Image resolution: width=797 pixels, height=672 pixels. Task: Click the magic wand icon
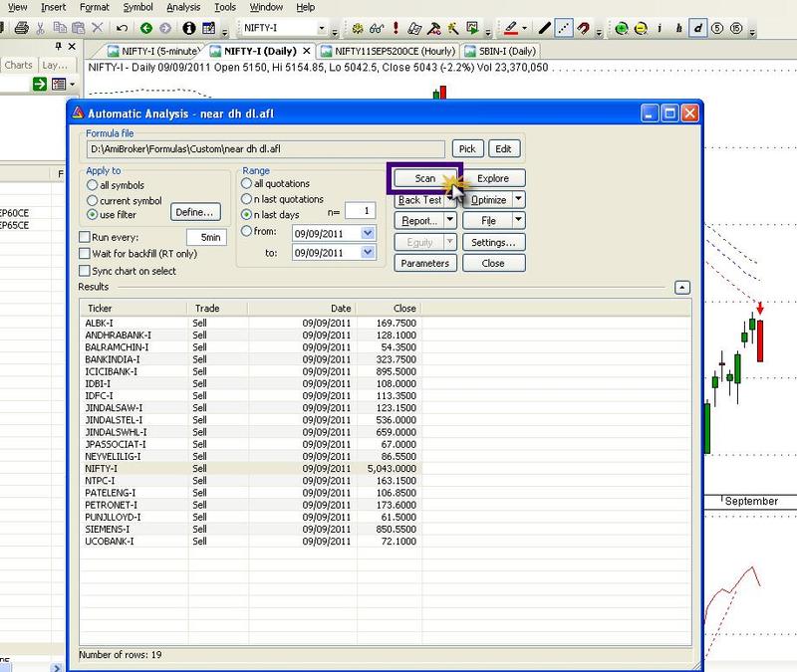tap(452, 29)
